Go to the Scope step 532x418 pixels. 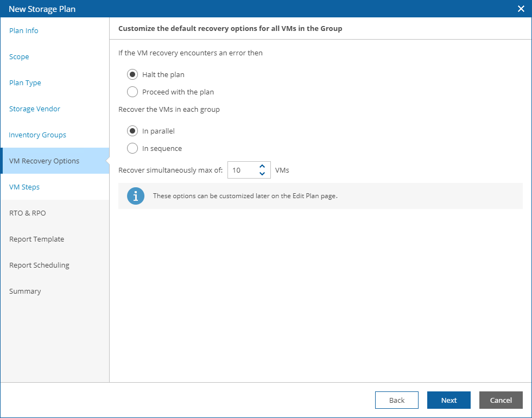tap(19, 57)
